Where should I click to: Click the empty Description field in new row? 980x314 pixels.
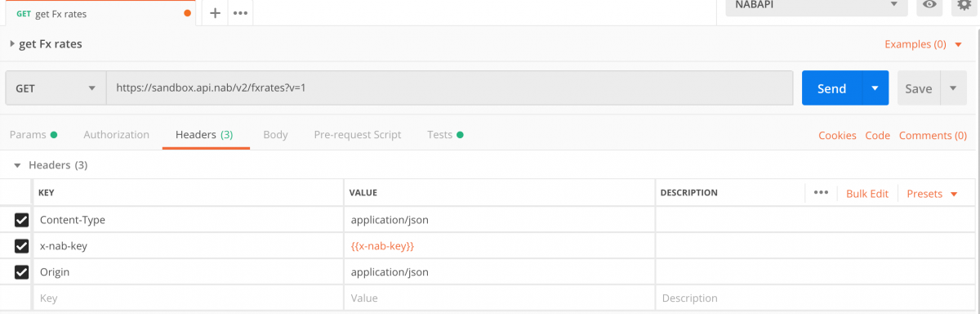pyautogui.click(x=815, y=298)
